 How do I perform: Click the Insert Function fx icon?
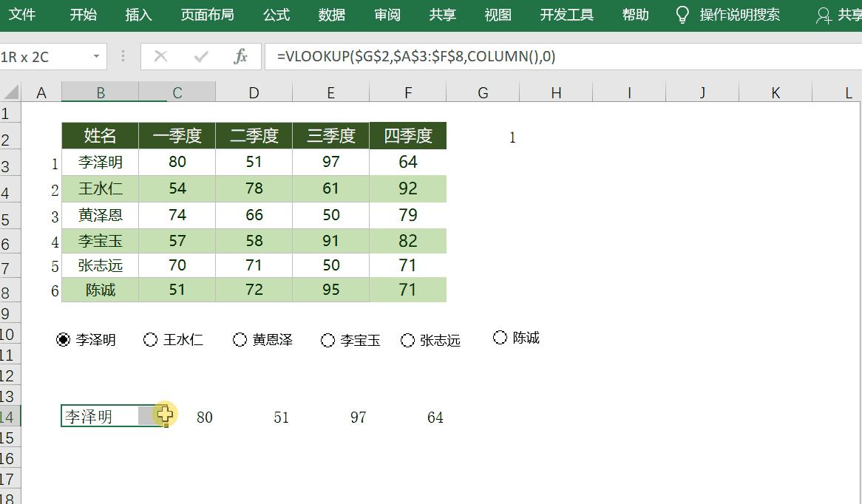pos(242,56)
